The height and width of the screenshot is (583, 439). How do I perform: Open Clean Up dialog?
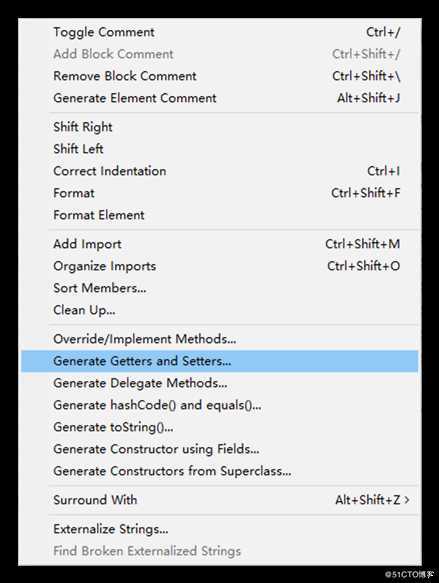tap(219, 310)
